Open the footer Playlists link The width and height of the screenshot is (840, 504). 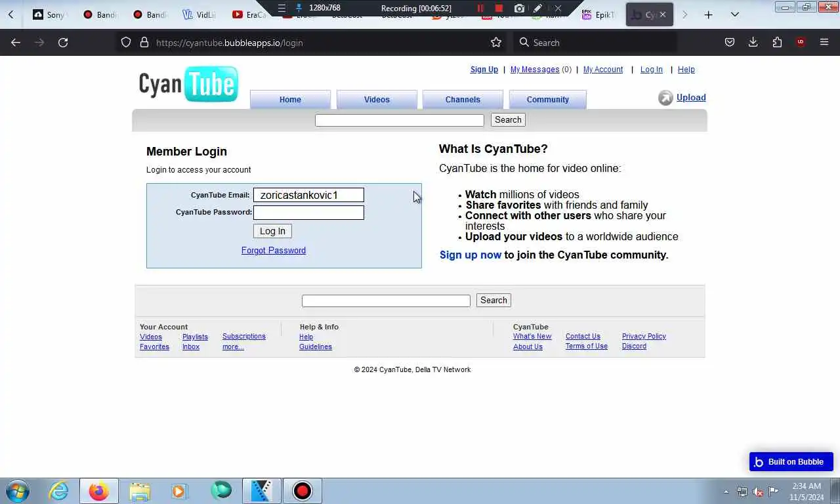point(195,337)
